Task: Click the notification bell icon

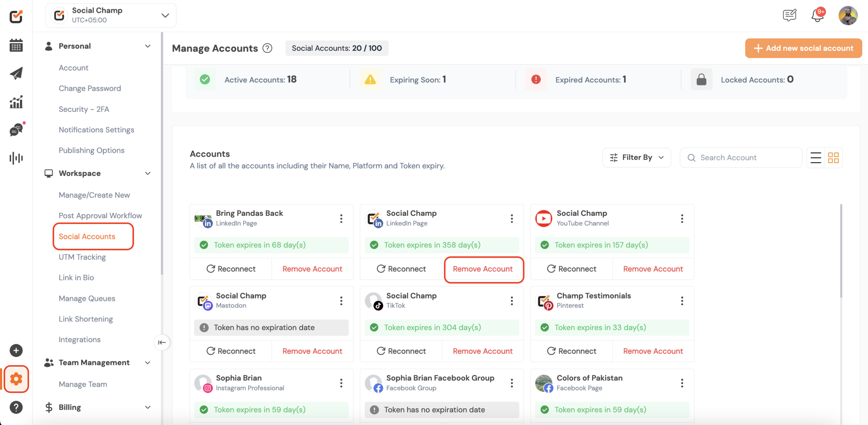Action: pos(817,15)
